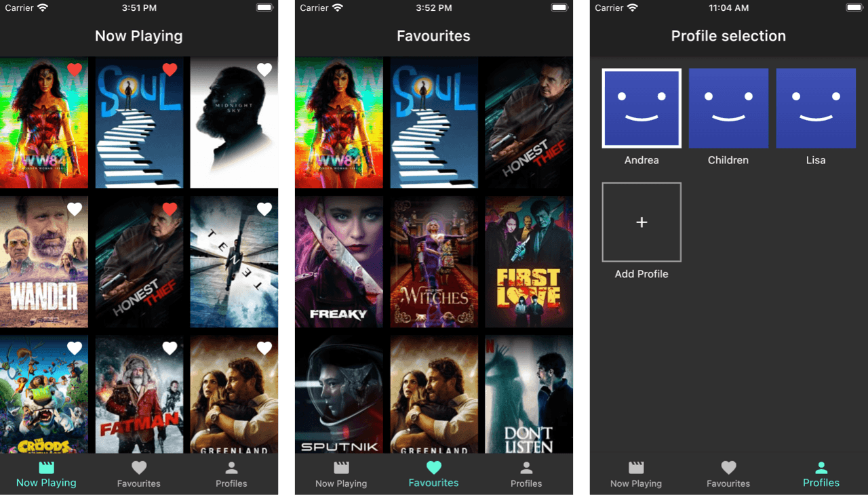This screenshot has height=495, width=868.
Task: Open Honest Thief poster in Favourites
Action: [529, 123]
